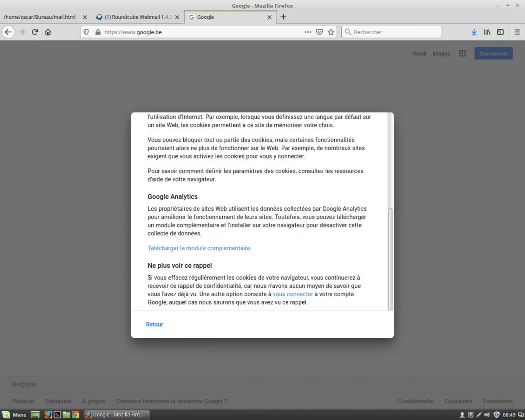Open the Images link
525x420 pixels.
click(441, 53)
